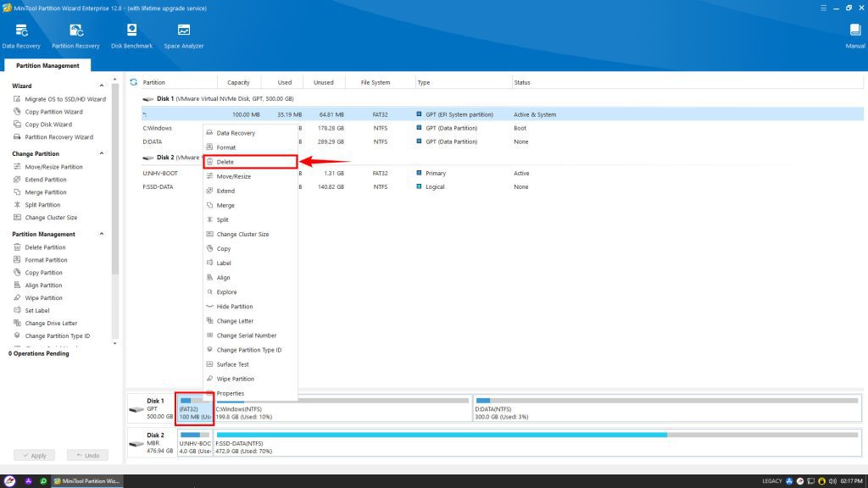868x488 pixels.
Task: Start the Space Analyzer tool
Action: pyautogui.click(x=184, y=36)
